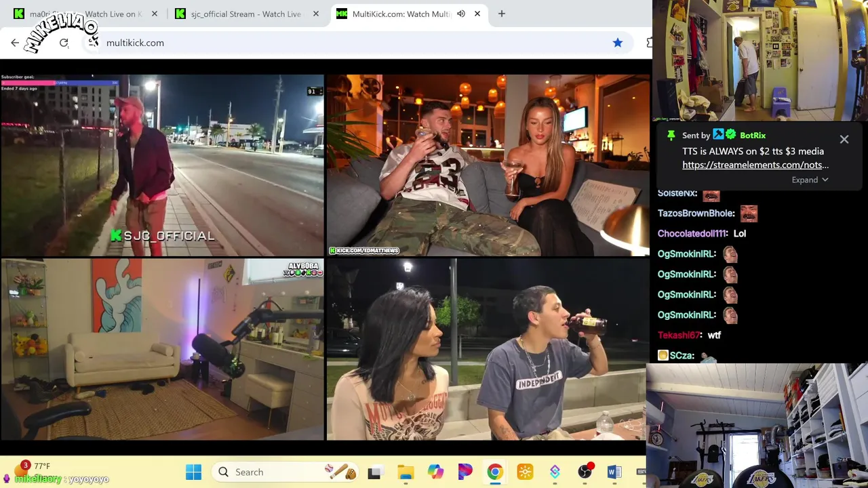868x488 pixels.
Task: Reload the multikick.com page
Action: coord(64,43)
